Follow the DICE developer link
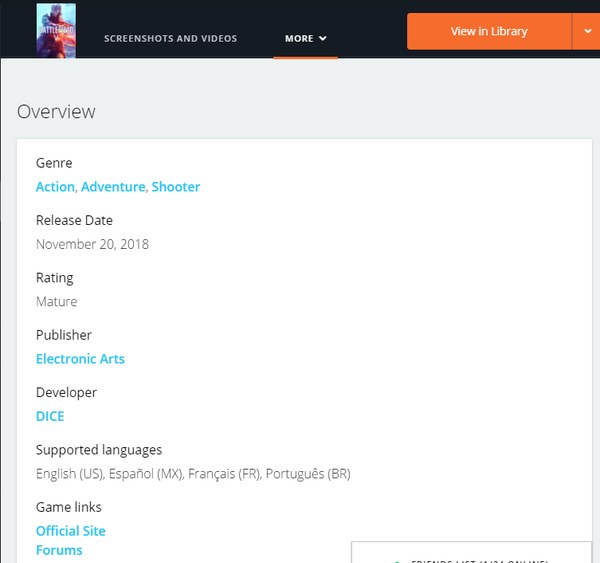Viewport: 600px width, 563px height. coord(50,416)
